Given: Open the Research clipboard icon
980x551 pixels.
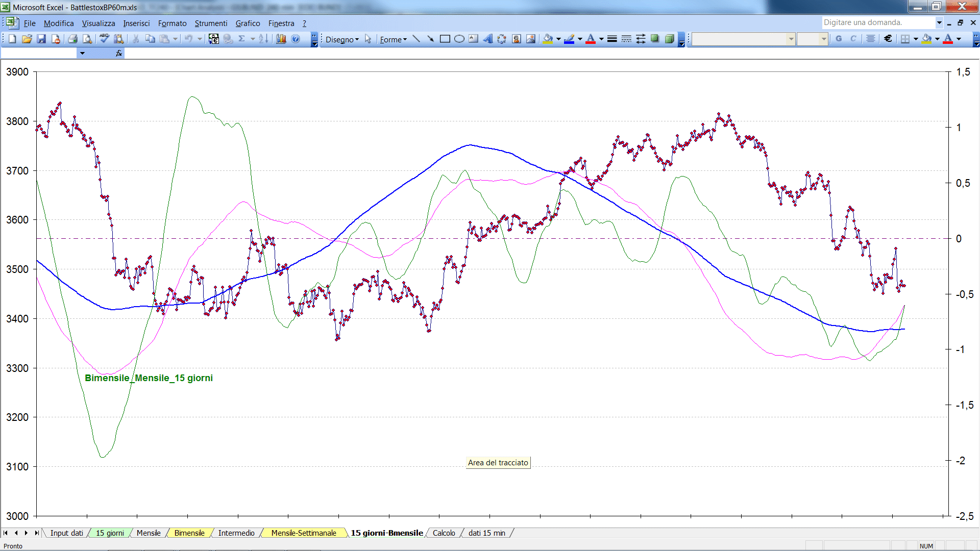Looking at the screenshot, I should pos(119,39).
